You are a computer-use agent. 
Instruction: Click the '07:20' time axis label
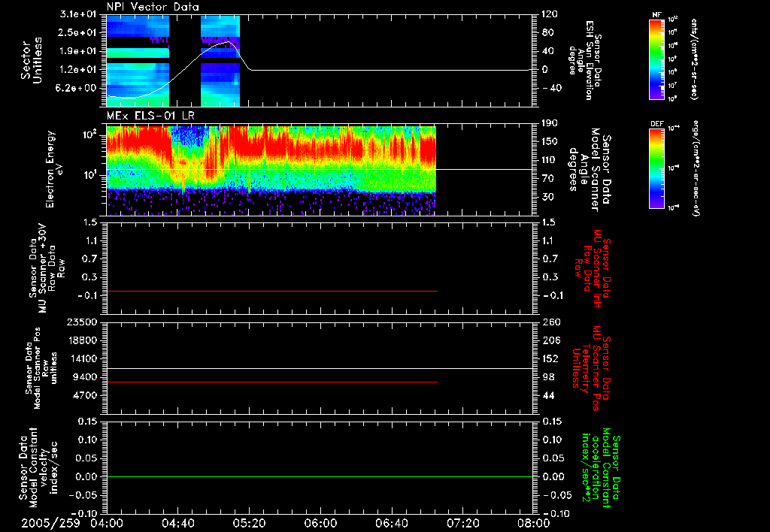click(462, 523)
